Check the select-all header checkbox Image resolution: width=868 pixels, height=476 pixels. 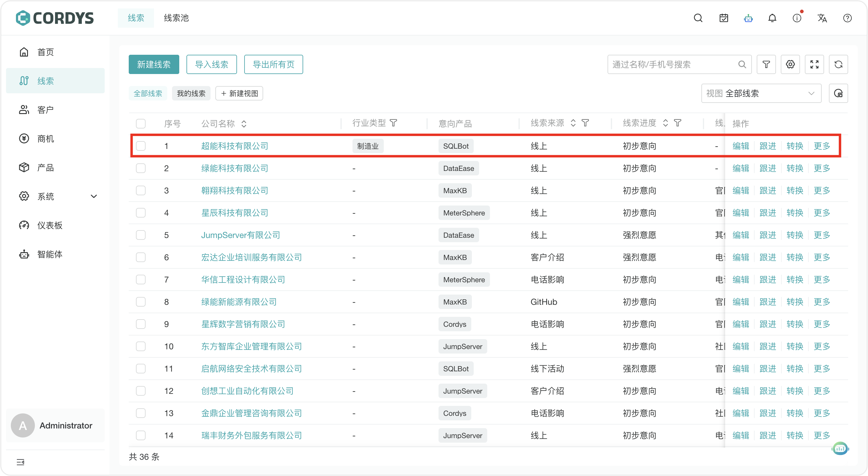[x=140, y=123]
